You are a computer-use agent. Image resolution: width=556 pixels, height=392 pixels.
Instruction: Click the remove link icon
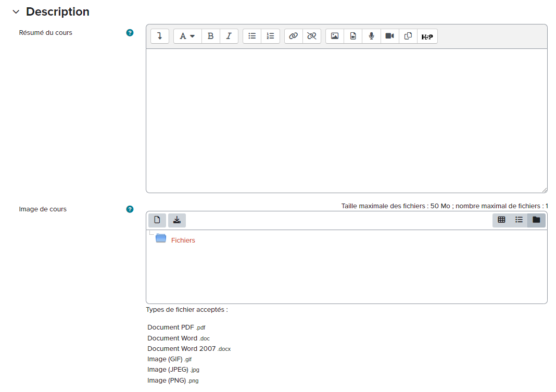pos(312,36)
